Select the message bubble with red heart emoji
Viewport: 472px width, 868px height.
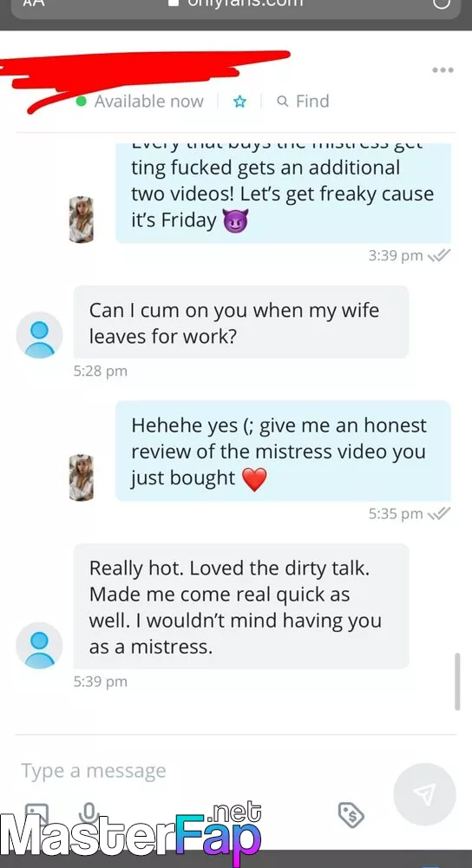point(284,451)
